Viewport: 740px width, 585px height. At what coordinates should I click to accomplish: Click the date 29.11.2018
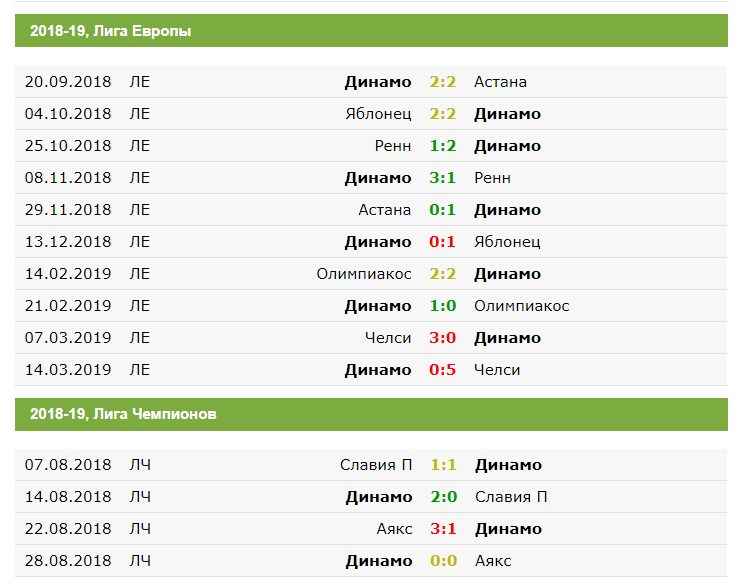69,210
